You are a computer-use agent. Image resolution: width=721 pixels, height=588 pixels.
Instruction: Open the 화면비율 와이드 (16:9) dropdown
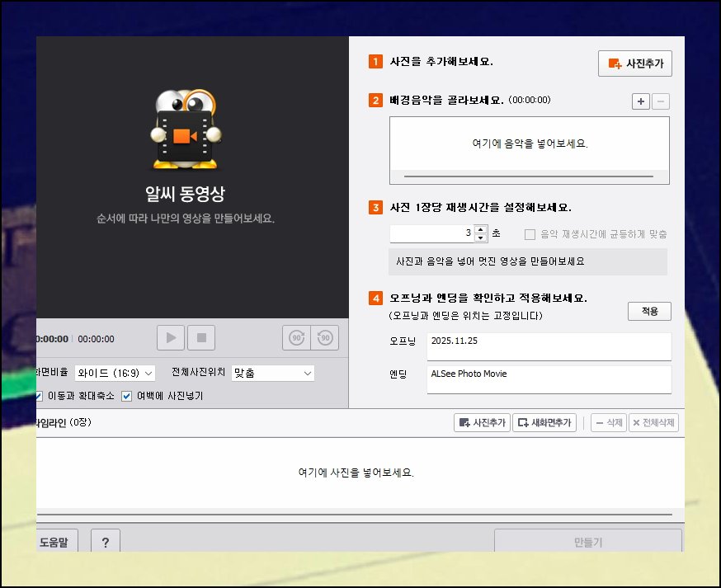point(115,373)
